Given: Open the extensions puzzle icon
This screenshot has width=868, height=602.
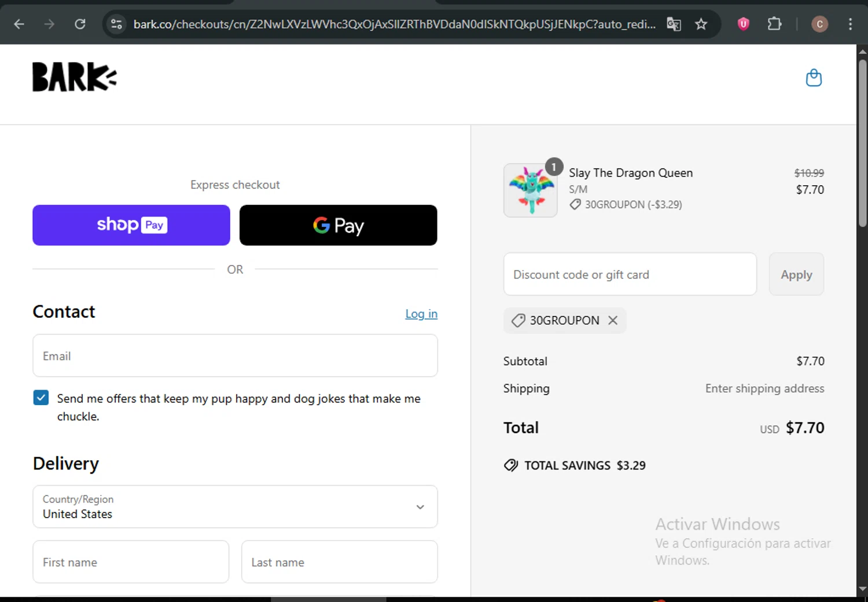Looking at the screenshot, I should (x=774, y=24).
